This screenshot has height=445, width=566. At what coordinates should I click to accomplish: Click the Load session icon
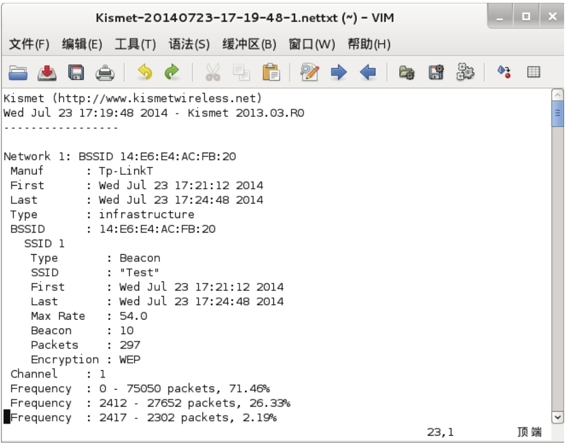coord(407,73)
